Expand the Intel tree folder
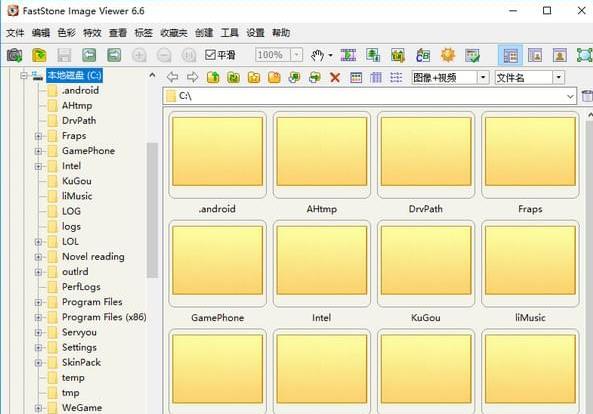The width and height of the screenshot is (593, 414). click(38, 166)
